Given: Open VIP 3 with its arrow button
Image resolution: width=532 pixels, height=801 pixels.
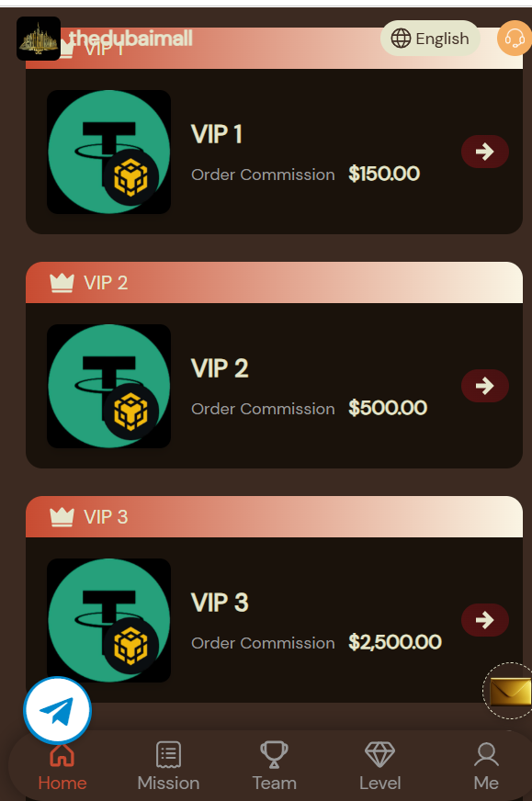Looking at the screenshot, I should [x=484, y=620].
